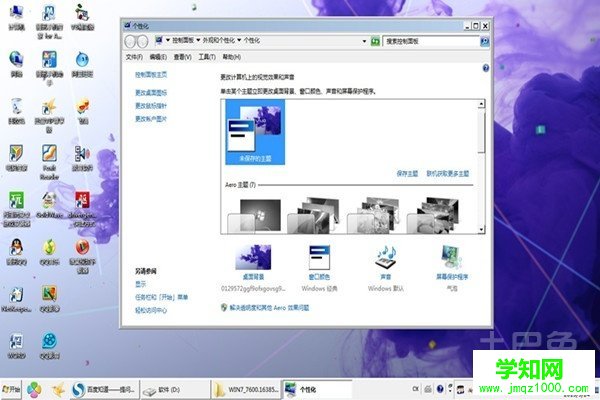This screenshot has width=600, height=400.
Task: Select the Computer desktop icon
Action: click(x=16, y=17)
